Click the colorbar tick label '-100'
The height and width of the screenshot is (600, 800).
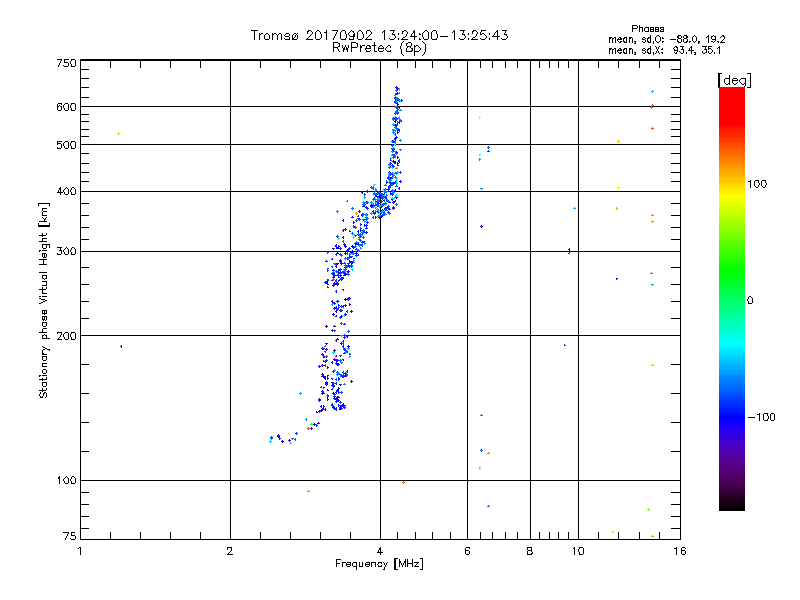762,417
